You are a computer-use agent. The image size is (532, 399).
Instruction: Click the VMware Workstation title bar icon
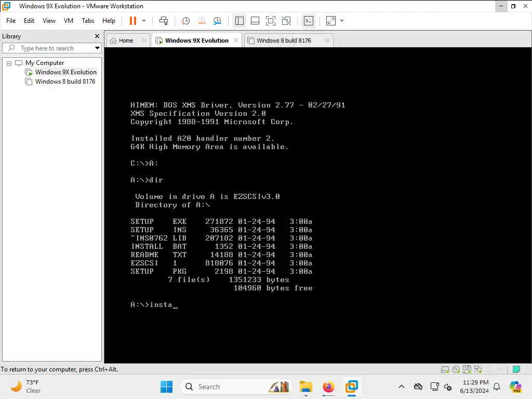coord(6,6)
